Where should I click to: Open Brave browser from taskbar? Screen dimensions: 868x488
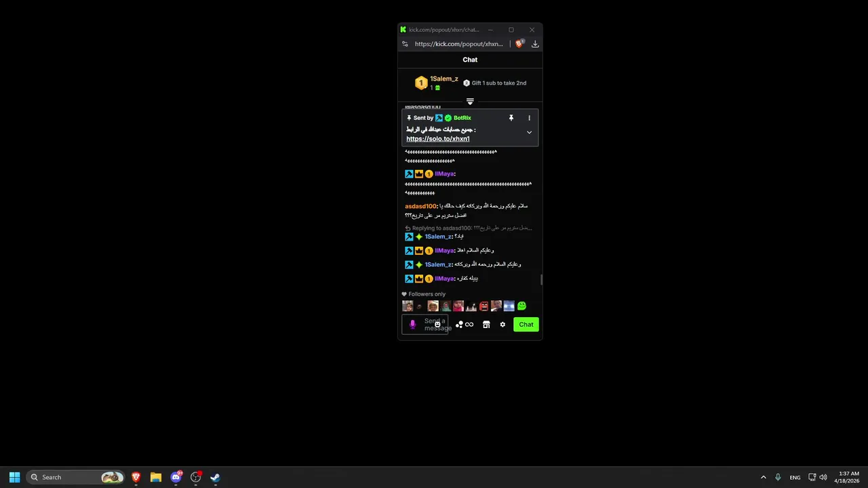click(136, 477)
